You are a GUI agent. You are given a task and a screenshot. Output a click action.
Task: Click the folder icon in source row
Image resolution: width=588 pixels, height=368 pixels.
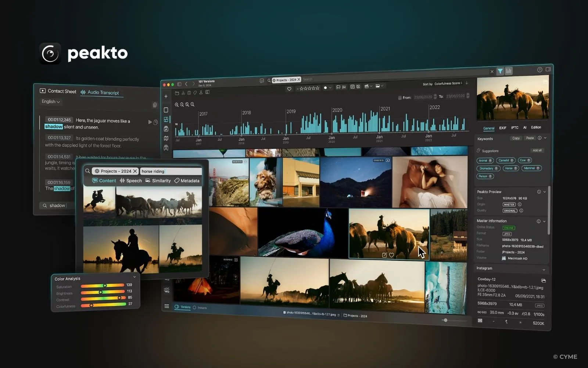coord(177,93)
